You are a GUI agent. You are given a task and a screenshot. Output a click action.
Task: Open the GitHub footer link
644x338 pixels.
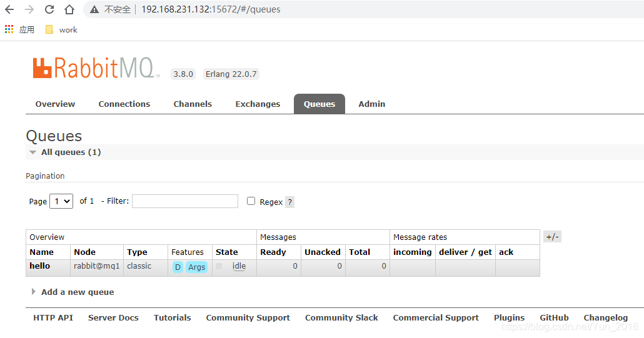(x=554, y=317)
